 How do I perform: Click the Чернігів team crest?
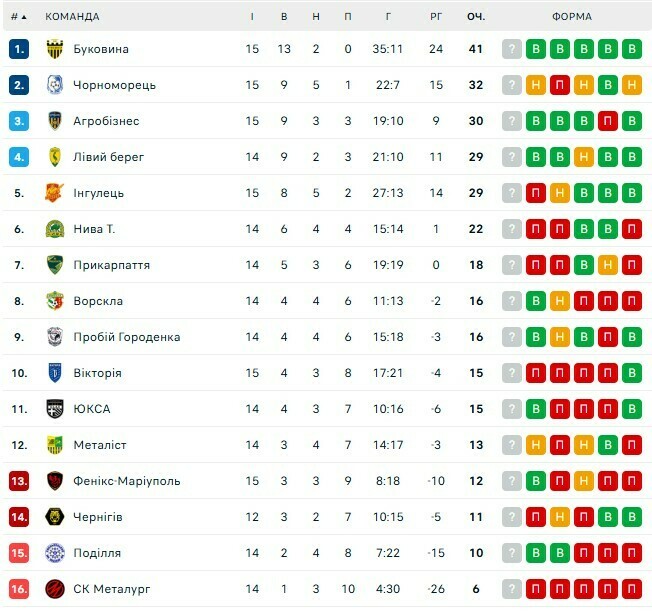(x=55, y=517)
